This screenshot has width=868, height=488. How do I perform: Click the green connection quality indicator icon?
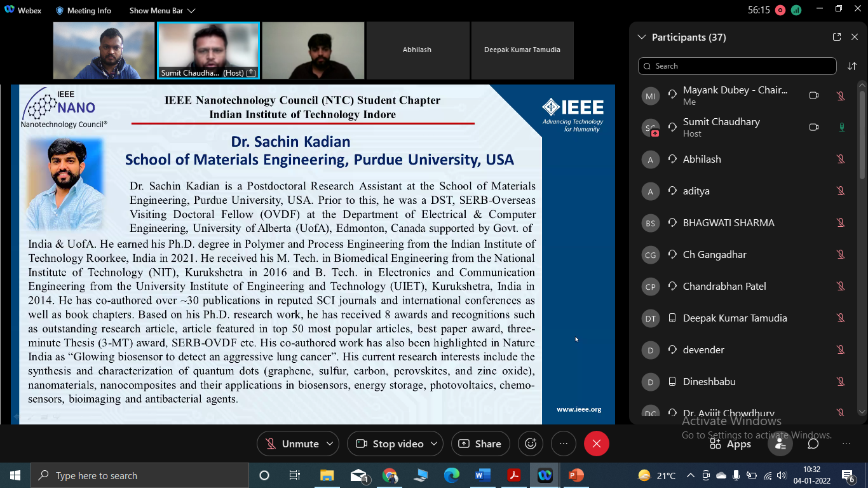(796, 10)
